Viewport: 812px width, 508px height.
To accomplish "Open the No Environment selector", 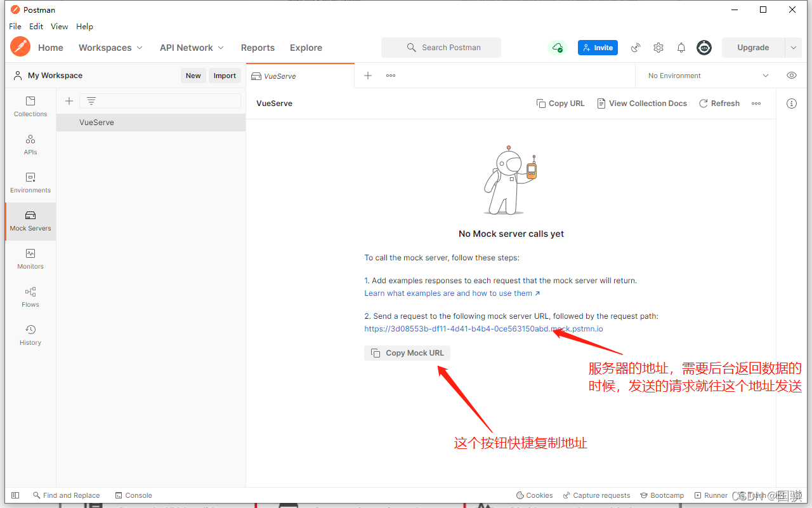I will point(708,76).
